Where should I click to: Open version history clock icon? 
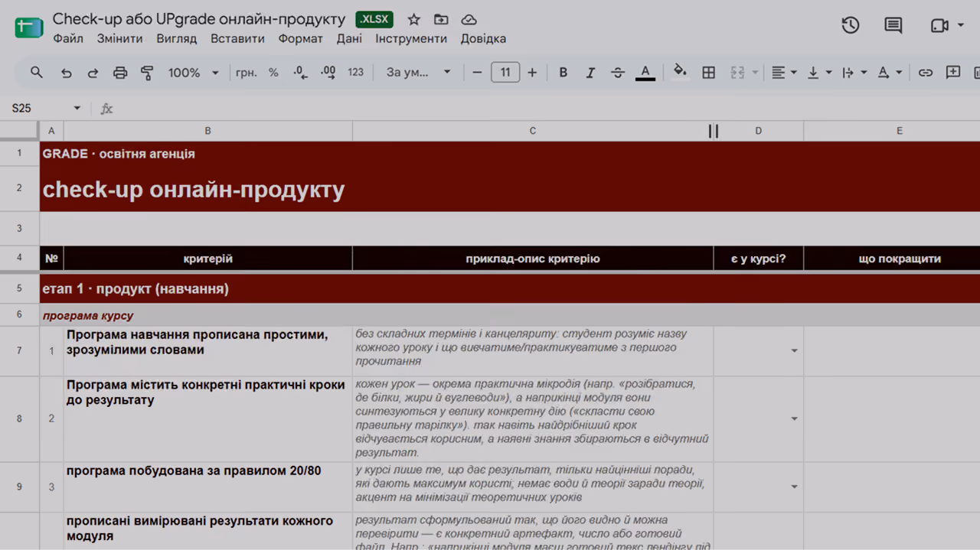[850, 25]
